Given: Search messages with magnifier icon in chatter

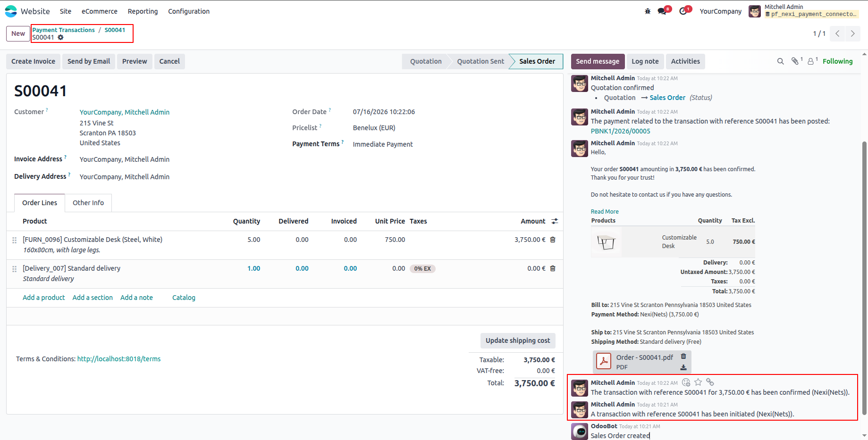Looking at the screenshot, I should point(781,61).
